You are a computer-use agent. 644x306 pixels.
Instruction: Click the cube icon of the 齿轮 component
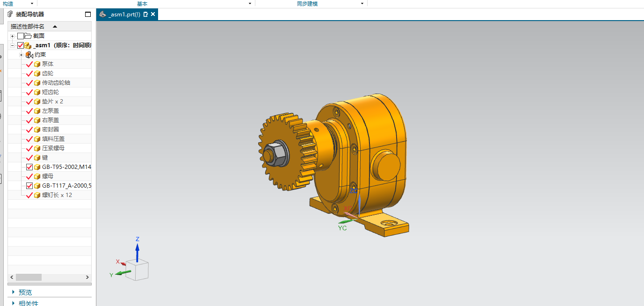[37, 73]
